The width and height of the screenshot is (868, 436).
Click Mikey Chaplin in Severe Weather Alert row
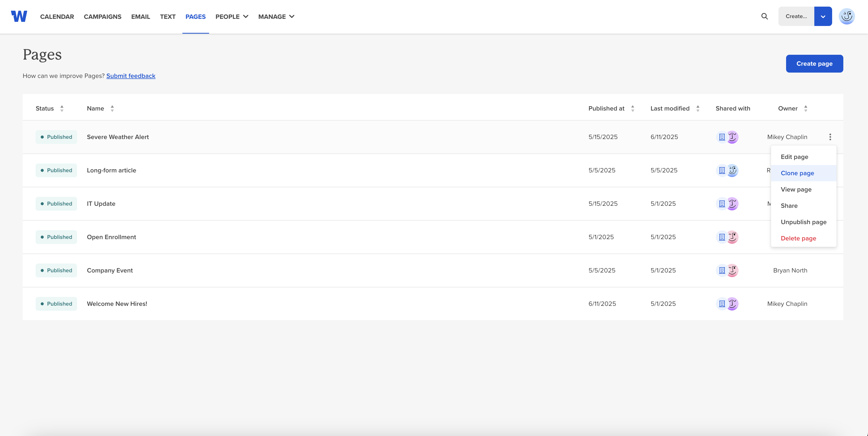coord(787,137)
